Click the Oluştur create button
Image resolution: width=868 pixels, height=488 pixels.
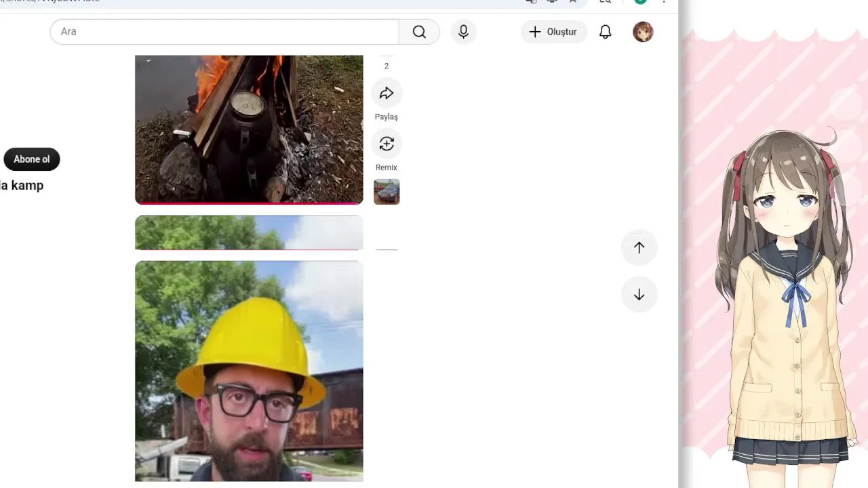554,32
